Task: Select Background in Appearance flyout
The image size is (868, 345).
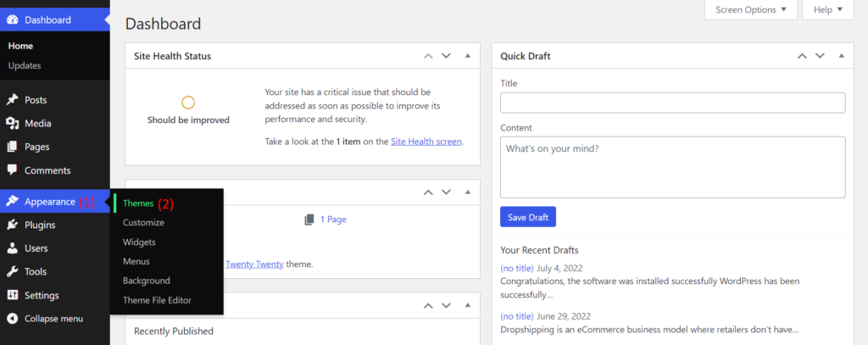Action: click(146, 281)
